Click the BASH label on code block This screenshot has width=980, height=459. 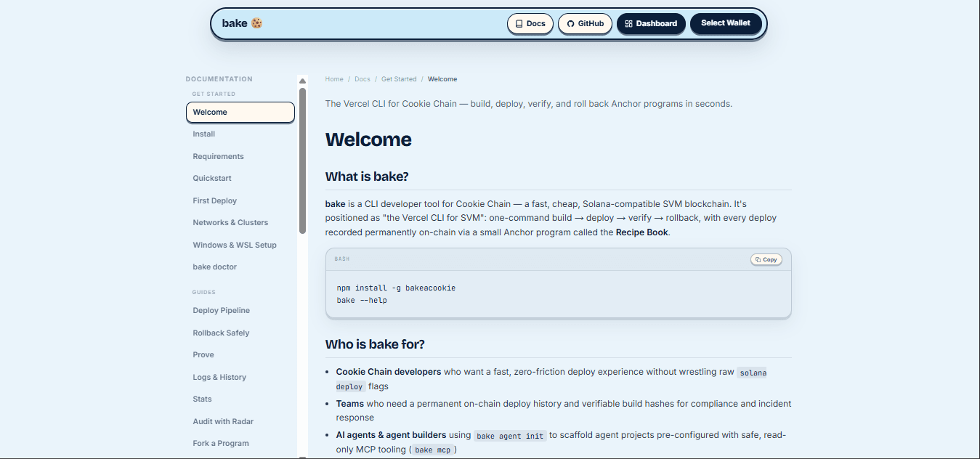(x=342, y=259)
